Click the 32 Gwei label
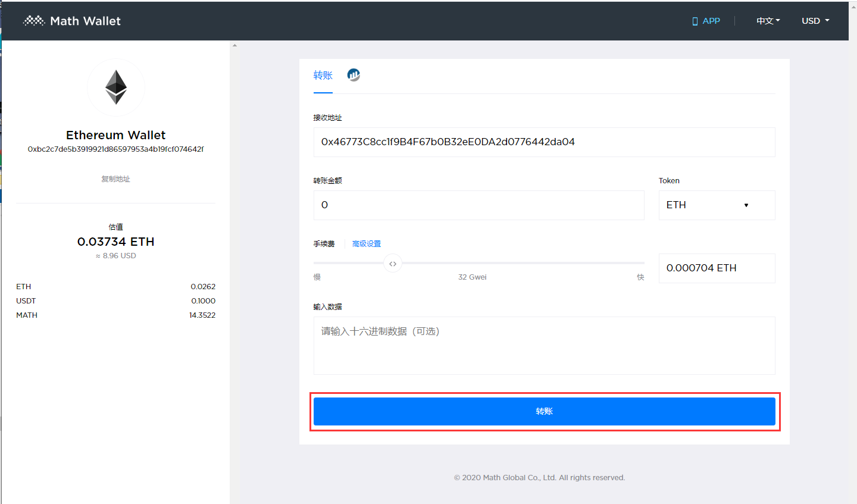The width and height of the screenshot is (857, 504). point(473,277)
